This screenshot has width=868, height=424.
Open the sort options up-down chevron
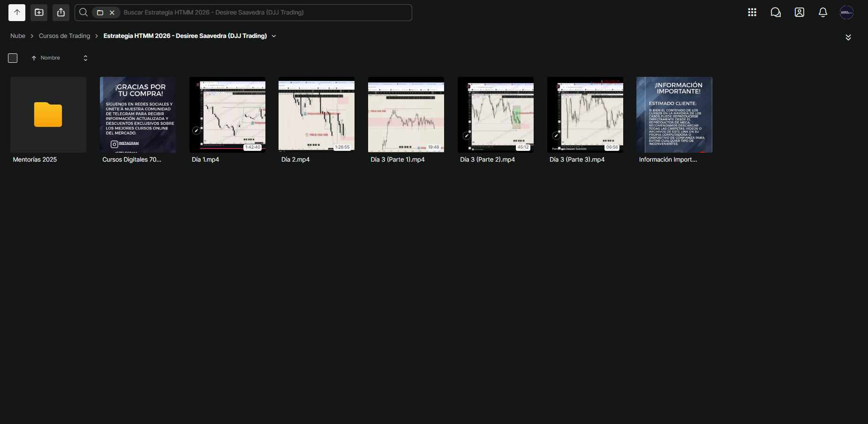pos(85,58)
